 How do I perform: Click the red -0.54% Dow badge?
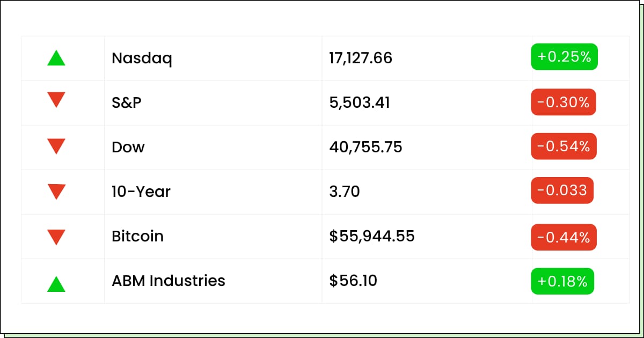[563, 146]
